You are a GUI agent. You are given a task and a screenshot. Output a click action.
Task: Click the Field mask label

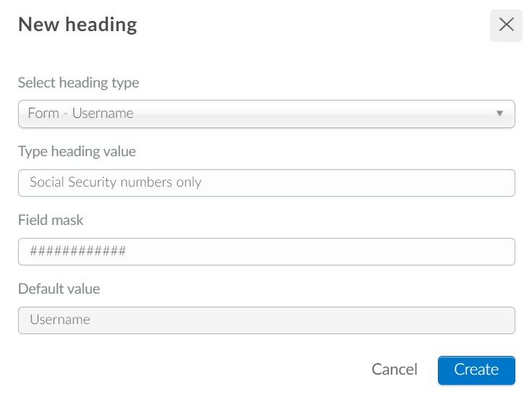(x=51, y=221)
